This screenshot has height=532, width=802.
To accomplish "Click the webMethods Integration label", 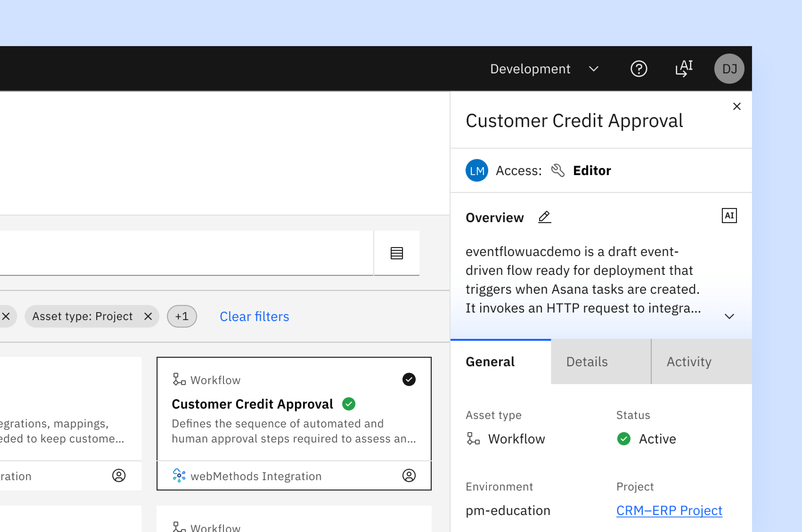I will (x=256, y=476).
